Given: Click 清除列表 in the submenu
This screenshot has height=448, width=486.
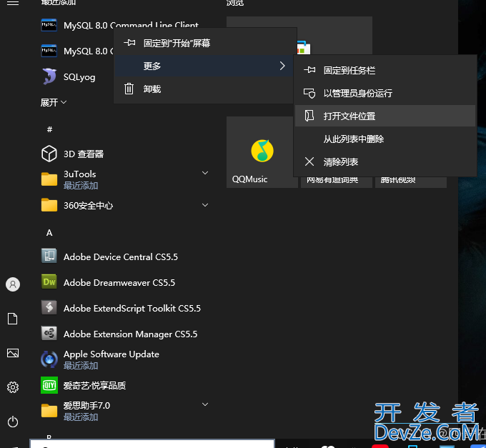Looking at the screenshot, I should (x=340, y=162).
